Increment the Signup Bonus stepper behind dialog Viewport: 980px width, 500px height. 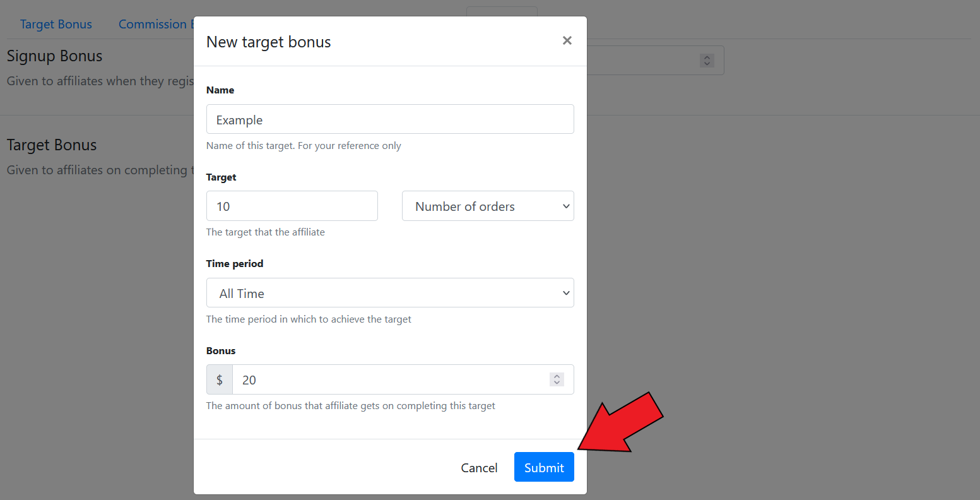coord(707,57)
